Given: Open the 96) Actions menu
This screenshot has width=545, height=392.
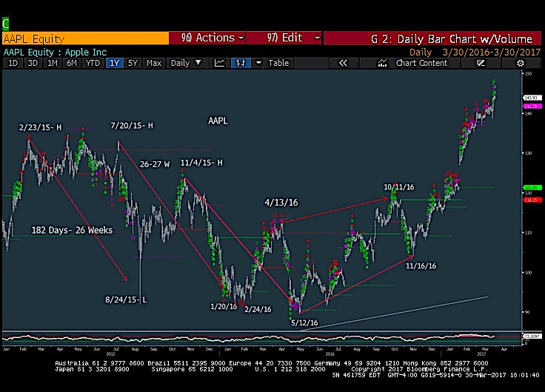Looking at the screenshot, I should tap(207, 38).
